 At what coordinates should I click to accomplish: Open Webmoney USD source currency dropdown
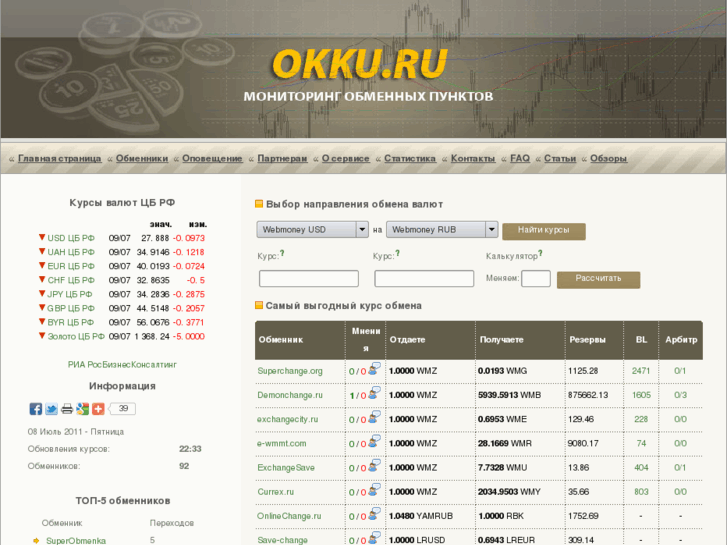(x=312, y=230)
